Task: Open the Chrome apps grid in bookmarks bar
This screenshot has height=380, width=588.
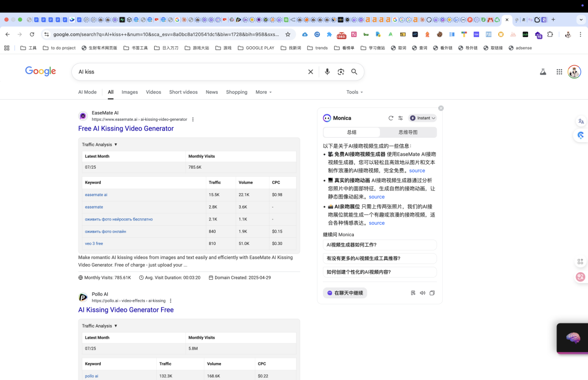Action: tap(7, 48)
